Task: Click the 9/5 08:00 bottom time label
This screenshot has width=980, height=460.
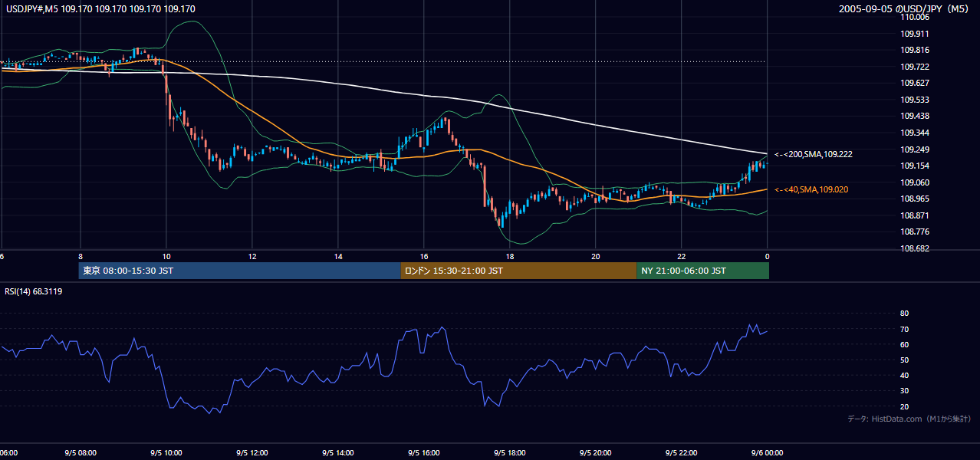Action: click(80, 453)
